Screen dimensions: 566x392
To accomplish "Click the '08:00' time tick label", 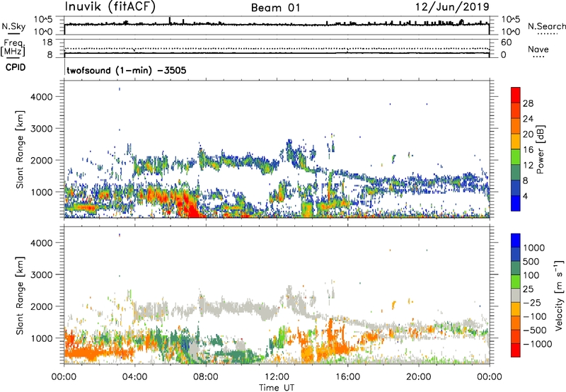I will pos(206,377).
